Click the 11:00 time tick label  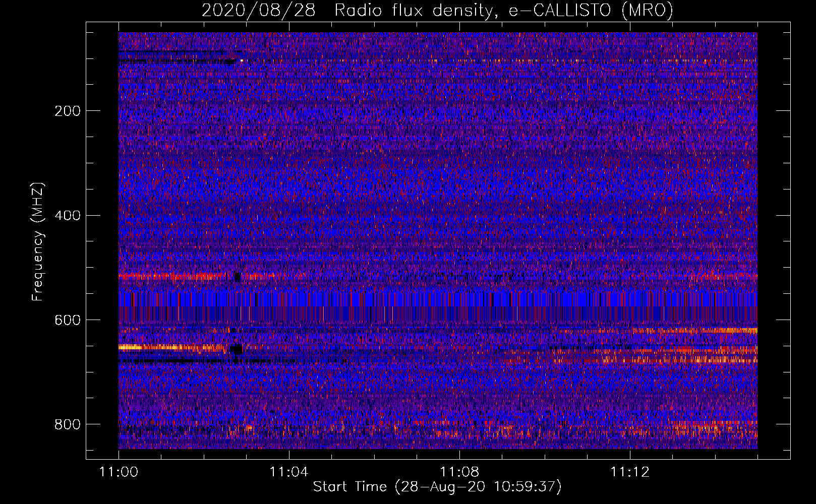pos(119,472)
